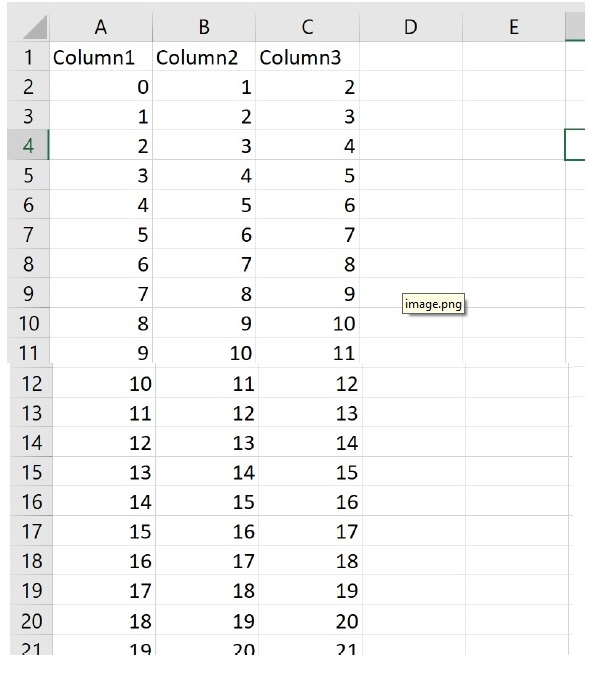
Task: Select column A header
Action: 101,27
